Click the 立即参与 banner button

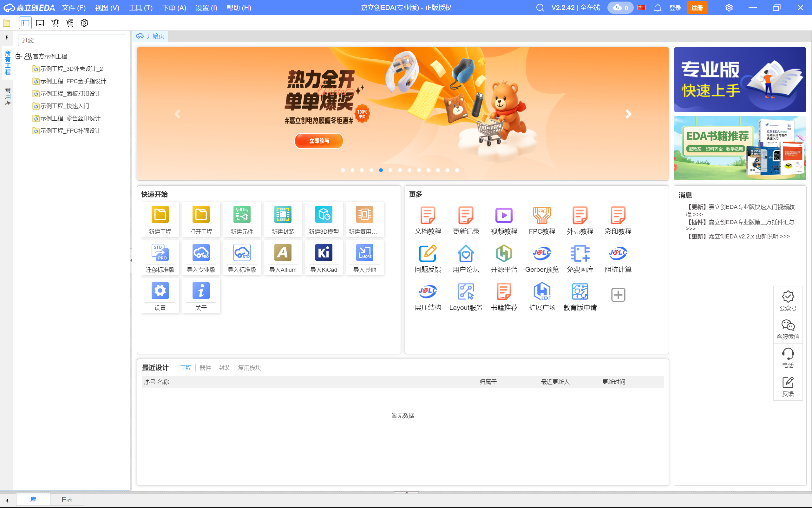(319, 141)
